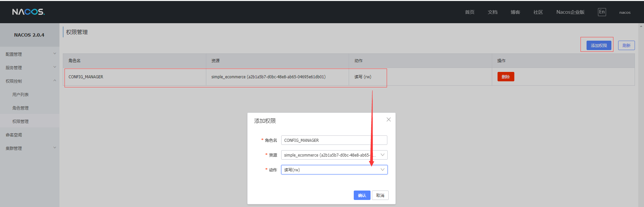Open 命名空间 in sidebar
The width and height of the screenshot is (644, 207).
click(x=14, y=135)
